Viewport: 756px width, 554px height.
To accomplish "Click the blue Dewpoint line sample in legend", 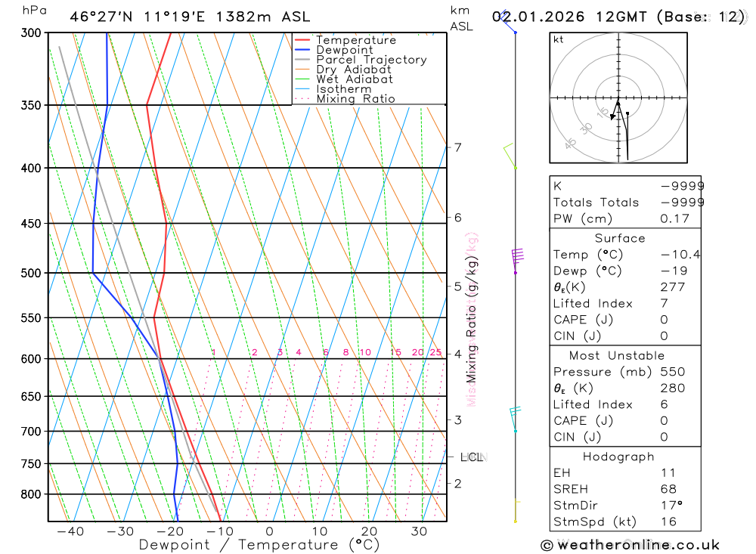I will (302, 50).
